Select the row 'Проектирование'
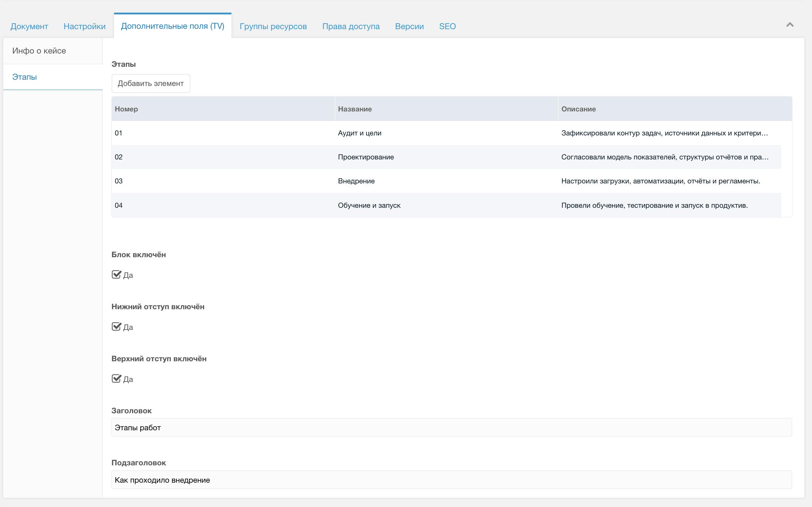The image size is (812, 507). [x=366, y=157]
